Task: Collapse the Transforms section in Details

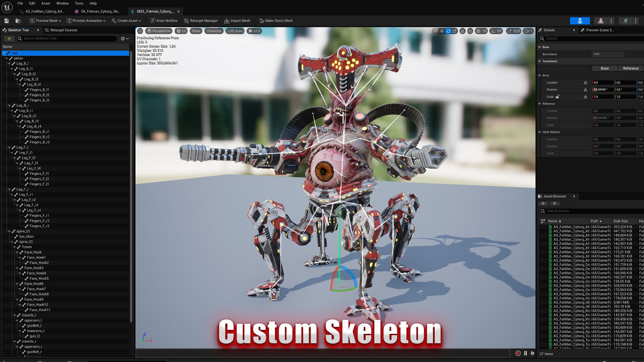Action: click(x=540, y=61)
